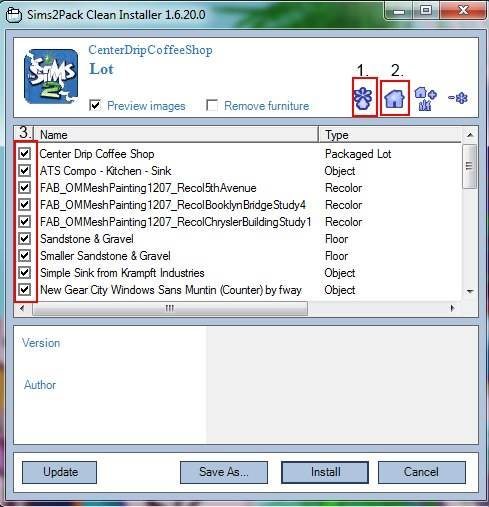489x507 pixels.
Task: Click the horizontal scrollbar thumb
Action: [170, 308]
